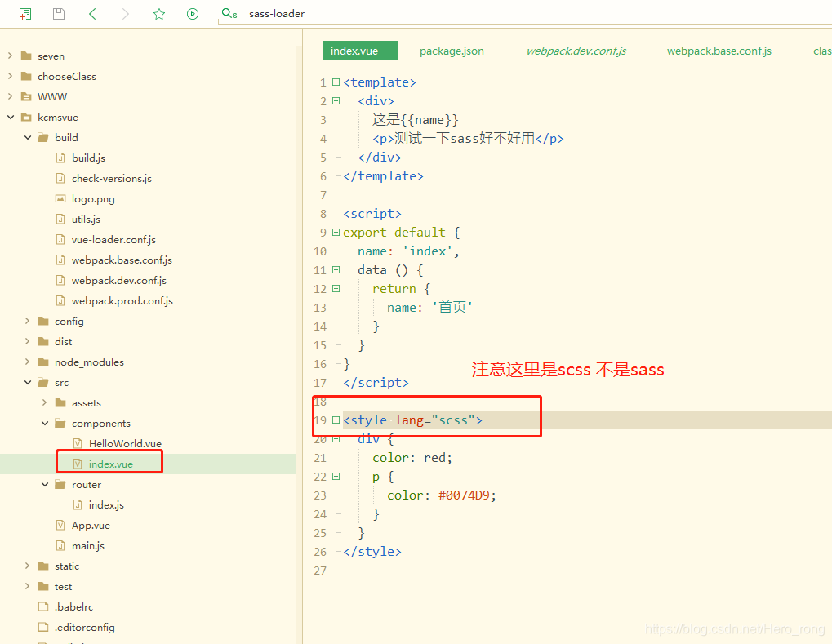Expand the seven folder
This screenshot has height=644, width=832.
pyautogui.click(x=10, y=56)
